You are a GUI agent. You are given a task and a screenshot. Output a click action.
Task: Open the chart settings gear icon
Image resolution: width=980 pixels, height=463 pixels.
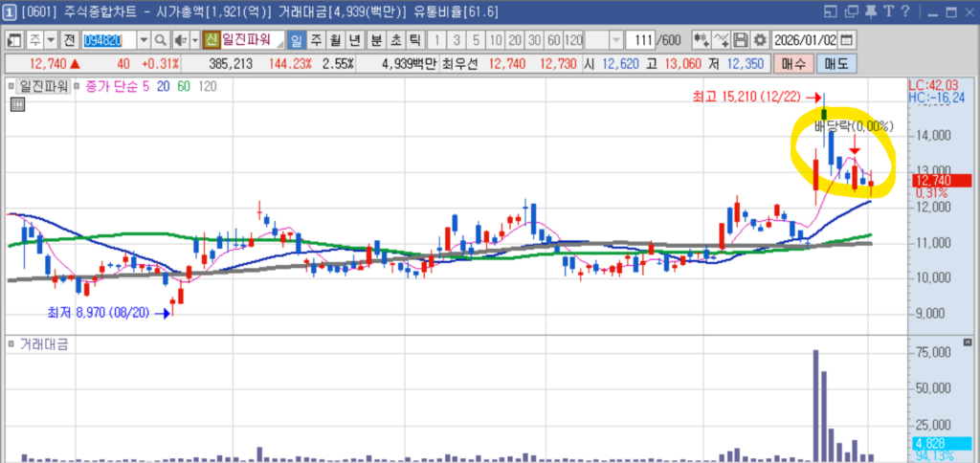coord(760,40)
